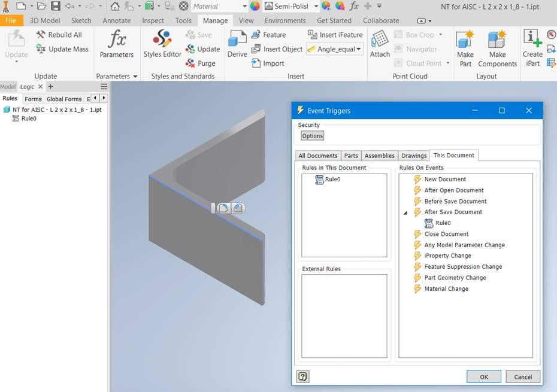Click the Home view icon
The image size is (557, 392).
click(114, 6)
